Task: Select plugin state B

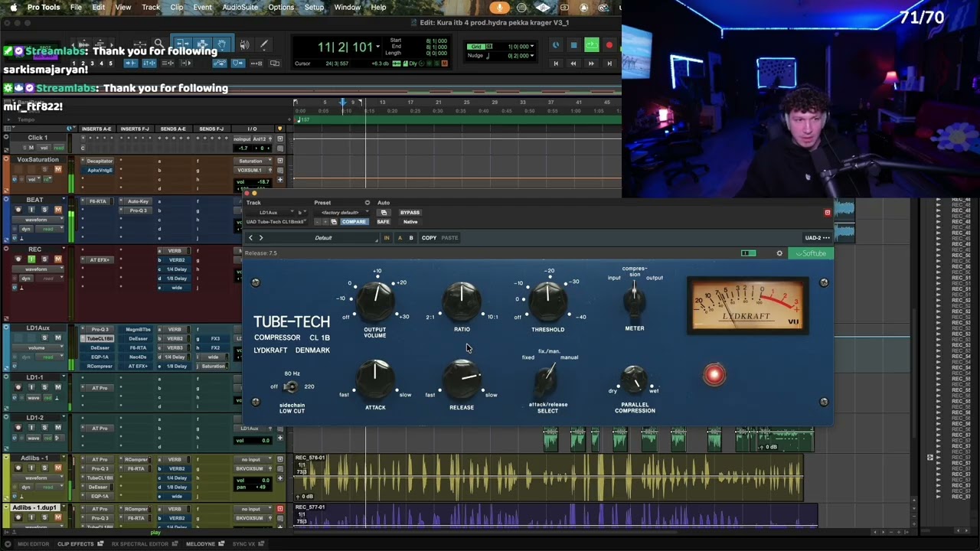Action: coord(411,238)
